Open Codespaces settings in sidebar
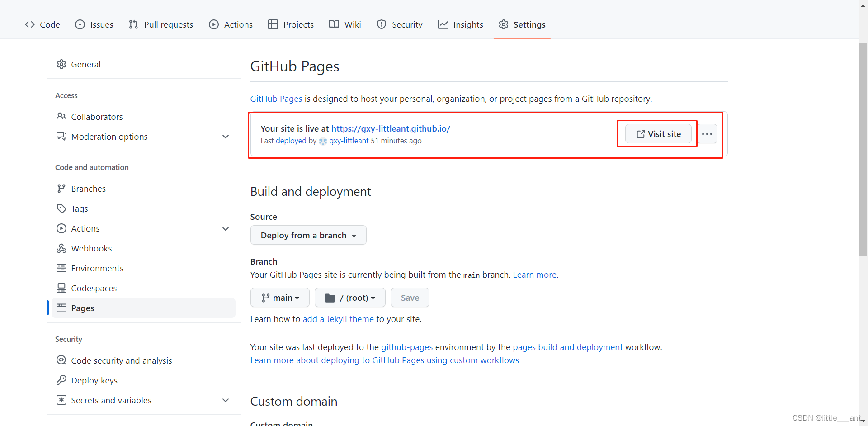The height and width of the screenshot is (426, 868). click(144, 288)
